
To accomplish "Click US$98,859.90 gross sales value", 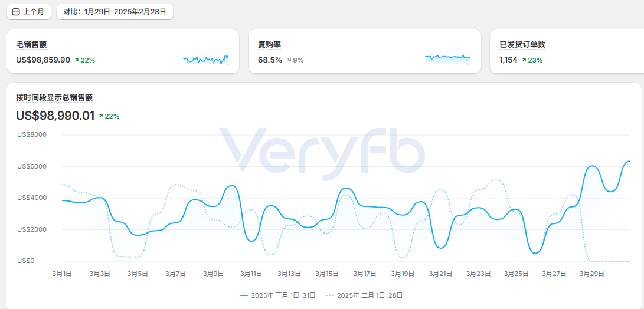I will click(43, 60).
